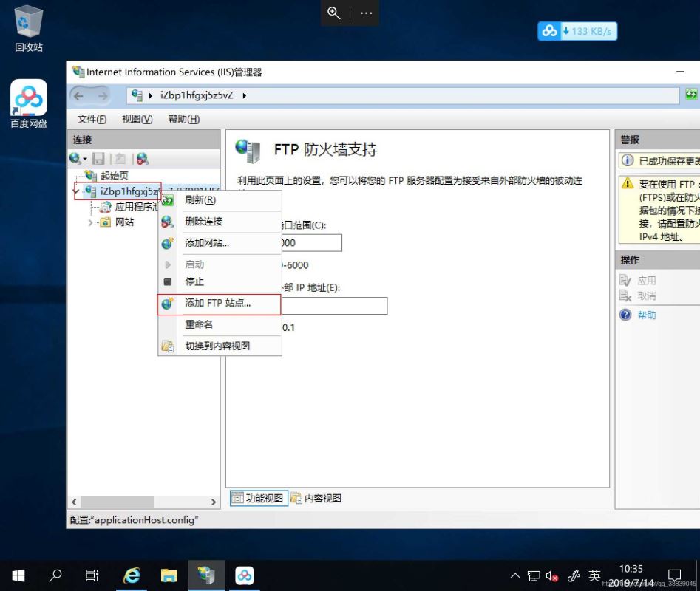
Task: Click the delete connection icon in connections toolbar
Action: pyautogui.click(x=143, y=158)
